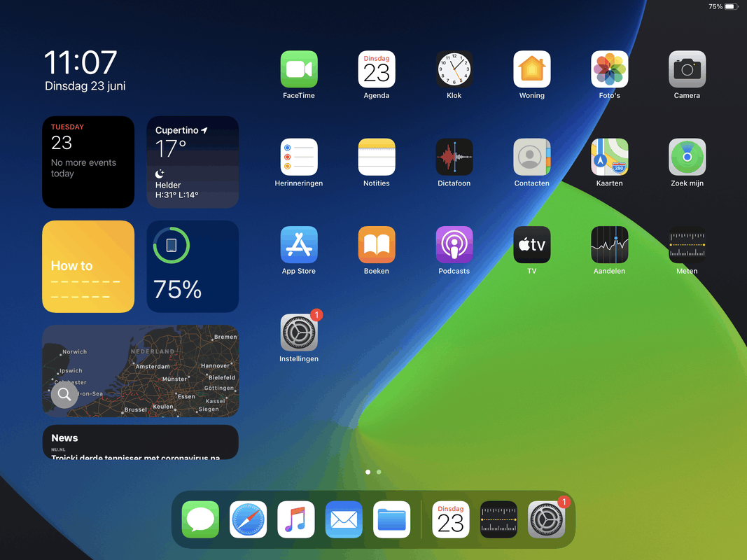
Task: Tap the search button on the map widget
Action: (64, 394)
